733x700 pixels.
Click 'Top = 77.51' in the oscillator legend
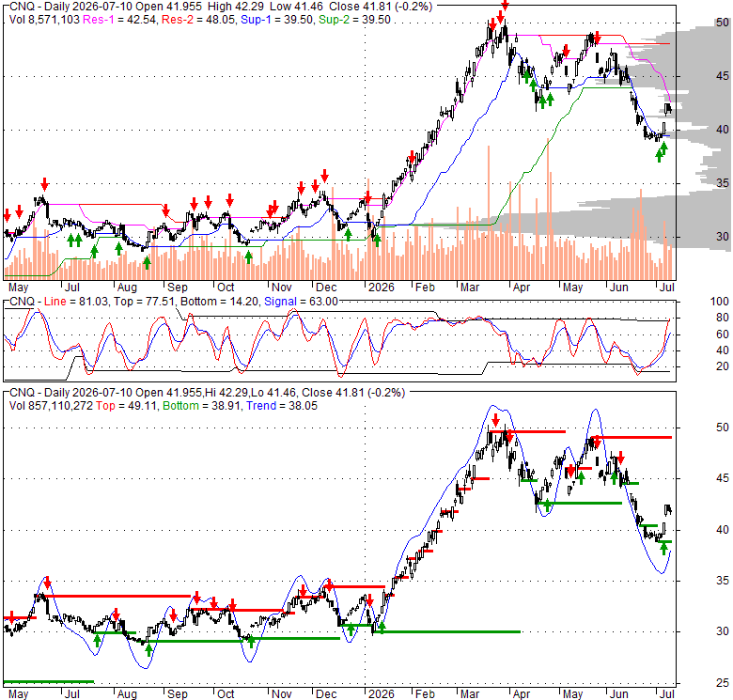point(145,302)
